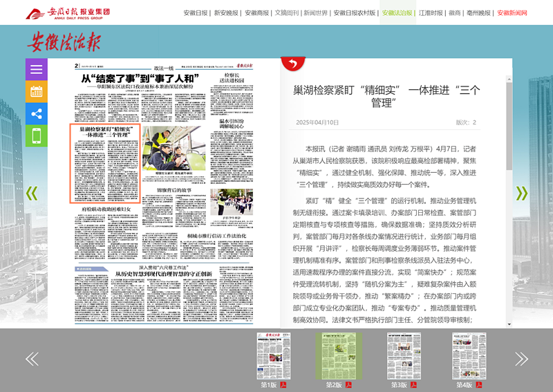Show earlier page thumbnails with white left arrows
The height and width of the screenshot is (392, 553).
tap(32, 359)
